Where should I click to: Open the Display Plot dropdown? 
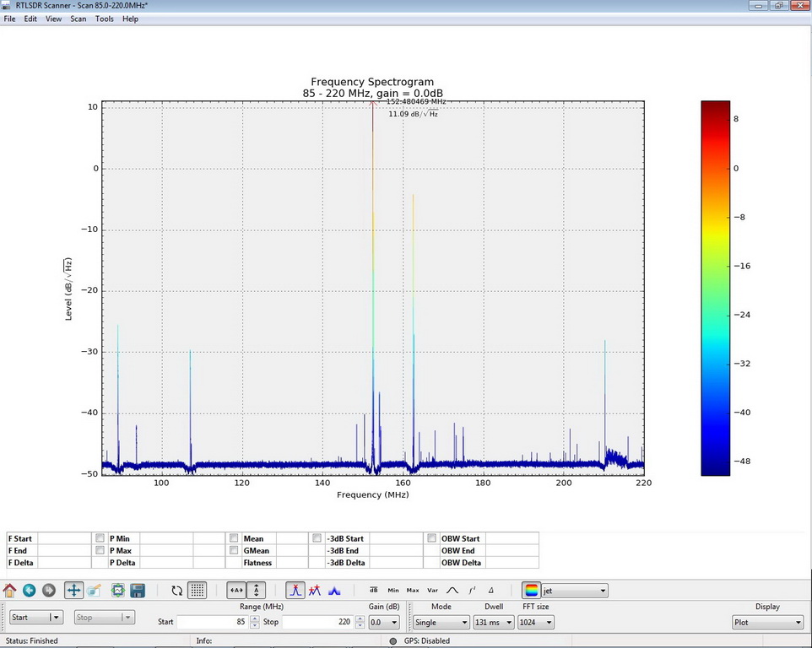pyautogui.click(x=767, y=623)
